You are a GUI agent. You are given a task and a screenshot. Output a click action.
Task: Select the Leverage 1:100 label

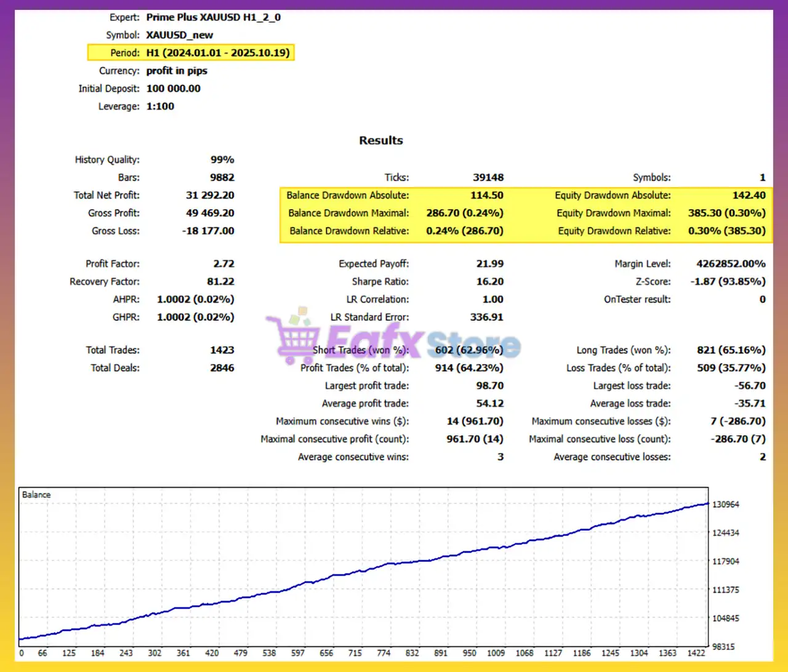click(x=160, y=106)
